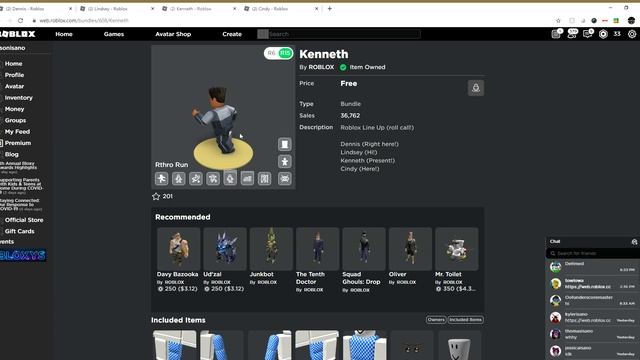640x360 pixels.
Task: Open the Robux hexagon icon in the header
Action: pos(603,34)
